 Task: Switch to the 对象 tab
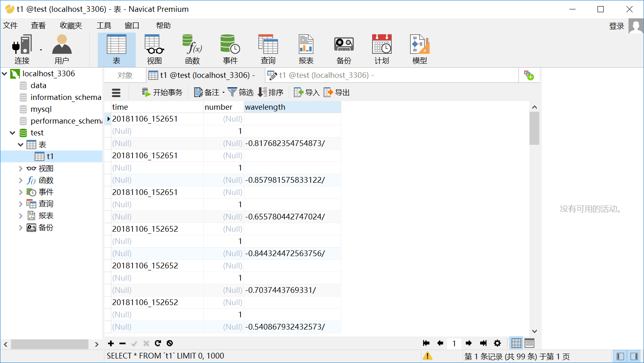[125, 75]
